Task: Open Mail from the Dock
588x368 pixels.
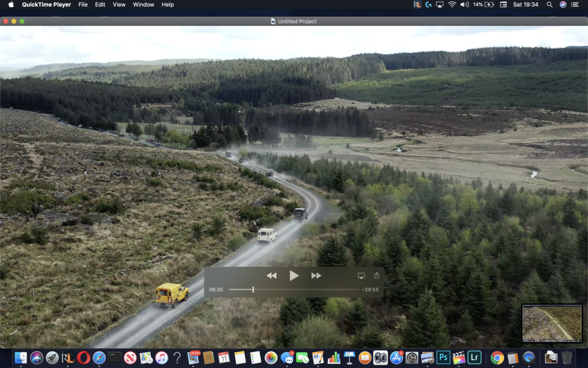Action: [x=193, y=357]
